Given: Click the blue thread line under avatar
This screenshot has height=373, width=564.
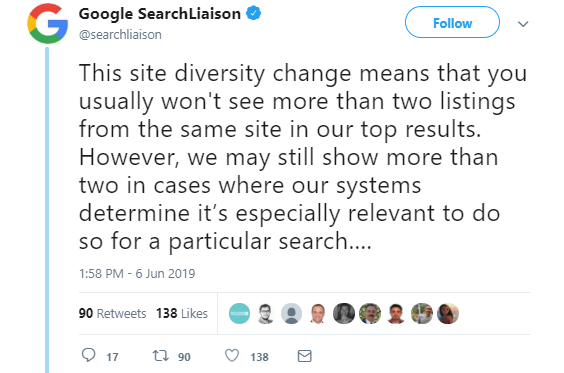Looking at the screenshot, I should click(47, 210).
